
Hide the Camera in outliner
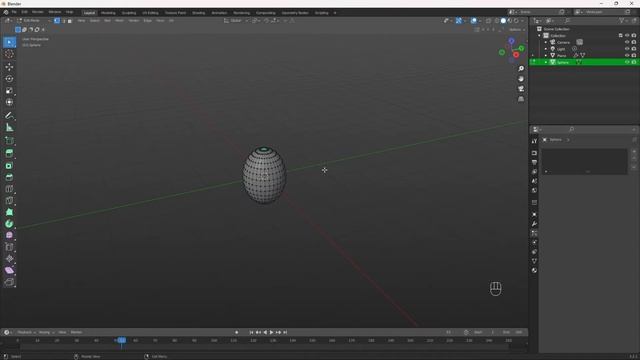(627, 42)
